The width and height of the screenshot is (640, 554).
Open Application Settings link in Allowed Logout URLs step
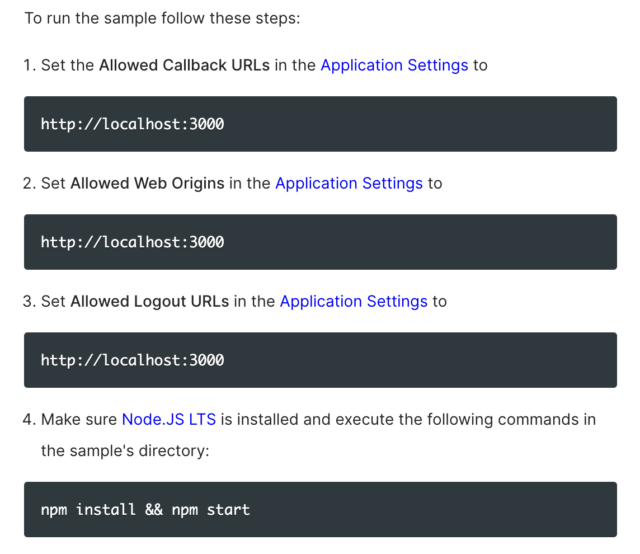click(x=353, y=301)
